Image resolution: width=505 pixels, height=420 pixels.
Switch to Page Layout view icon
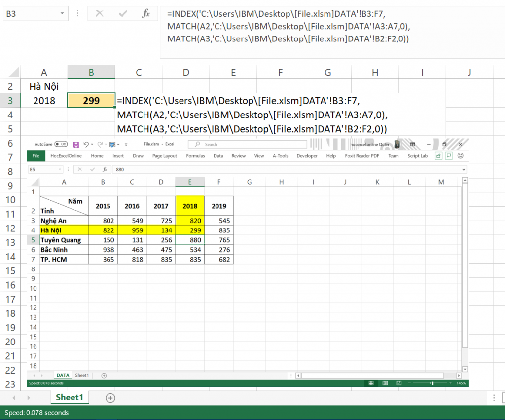click(x=385, y=383)
